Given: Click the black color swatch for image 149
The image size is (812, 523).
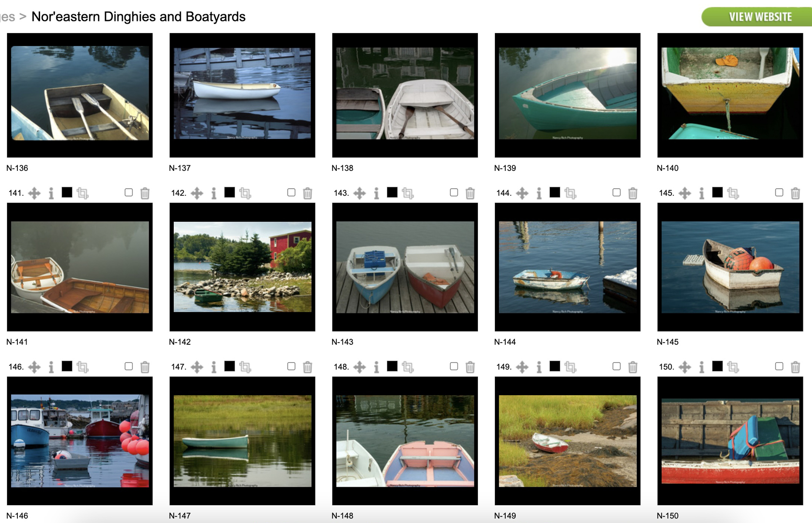Looking at the screenshot, I should (x=555, y=366).
